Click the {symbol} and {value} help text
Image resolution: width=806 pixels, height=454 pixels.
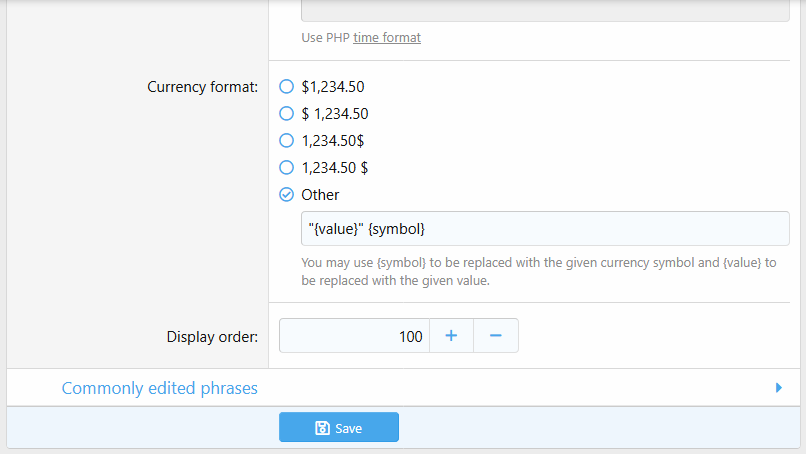click(x=538, y=272)
